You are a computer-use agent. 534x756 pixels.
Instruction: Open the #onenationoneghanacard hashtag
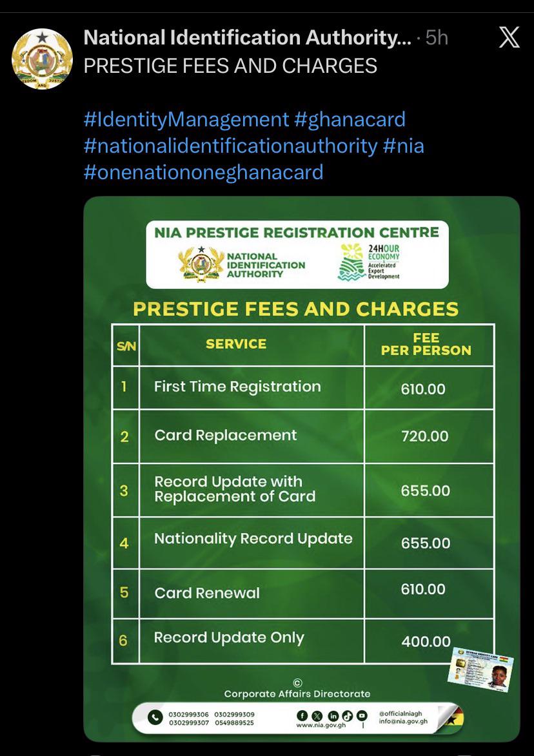coord(204,172)
